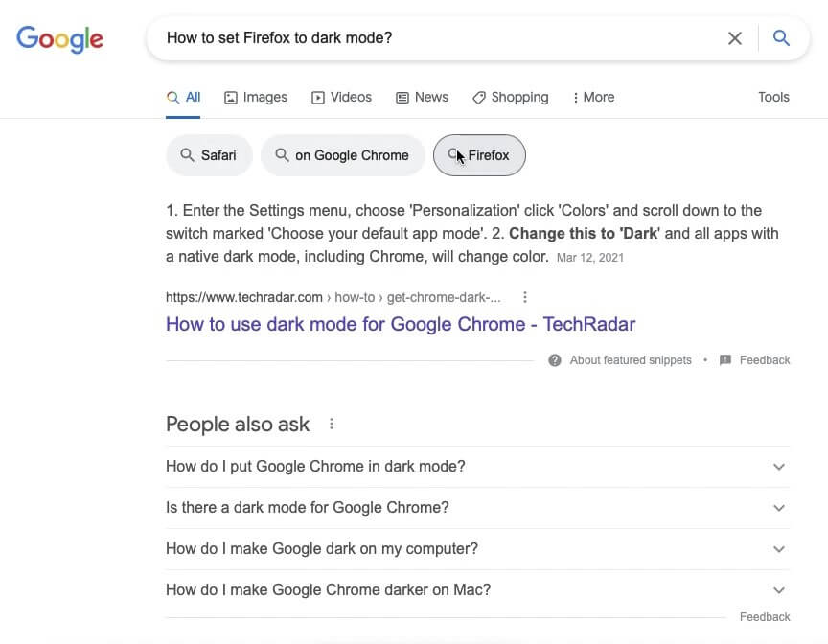Select the All results tab

coord(183,97)
